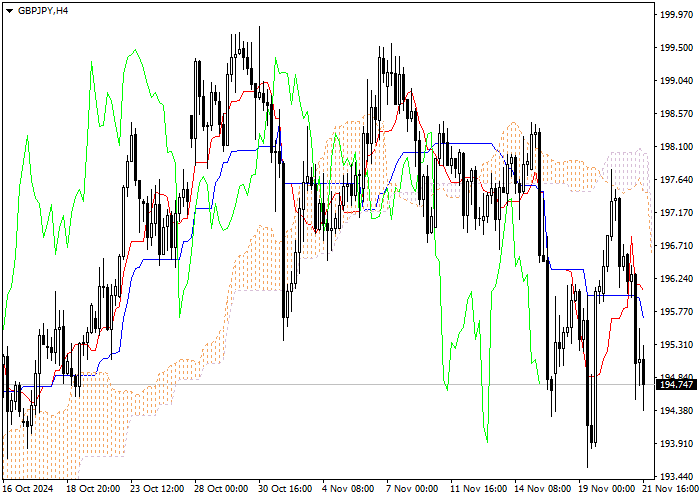Click the 4 Nov 08:00 time label
Image resolution: width=700 pixels, height=500 pixels.
[348, 489]
